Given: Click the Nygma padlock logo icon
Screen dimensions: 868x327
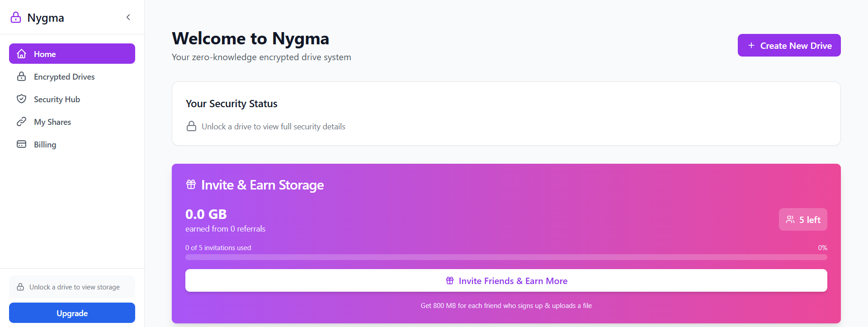Looking at the screenshot, I should pyautogui.click(x=16, y=17).
